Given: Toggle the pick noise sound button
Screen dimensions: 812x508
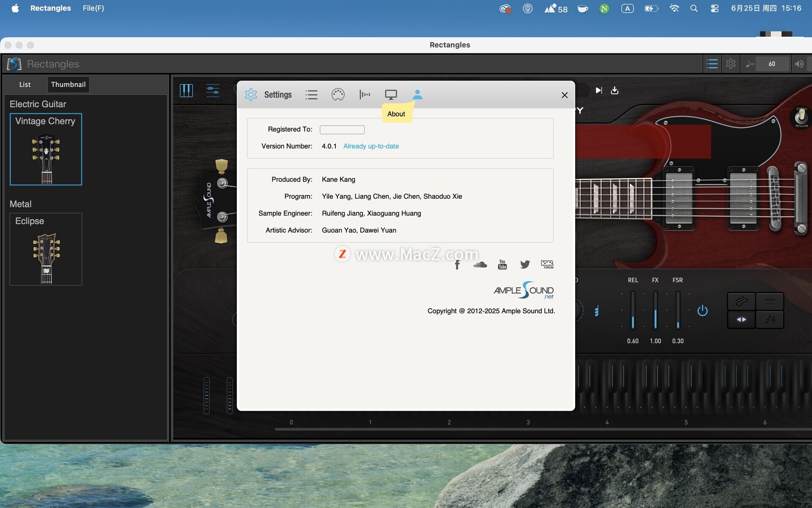Looking at the screenshot, I should (x=770, y=320).
